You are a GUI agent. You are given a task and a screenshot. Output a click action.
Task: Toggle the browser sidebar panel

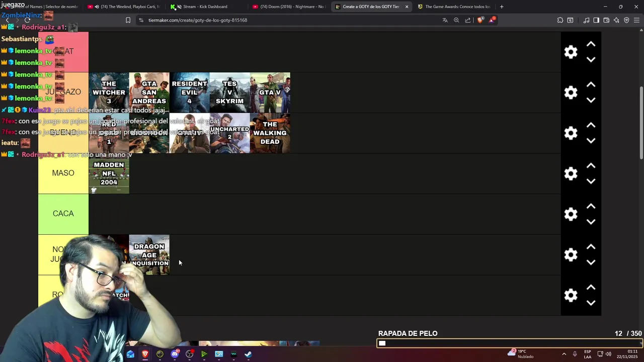click(x=596, y=20)
